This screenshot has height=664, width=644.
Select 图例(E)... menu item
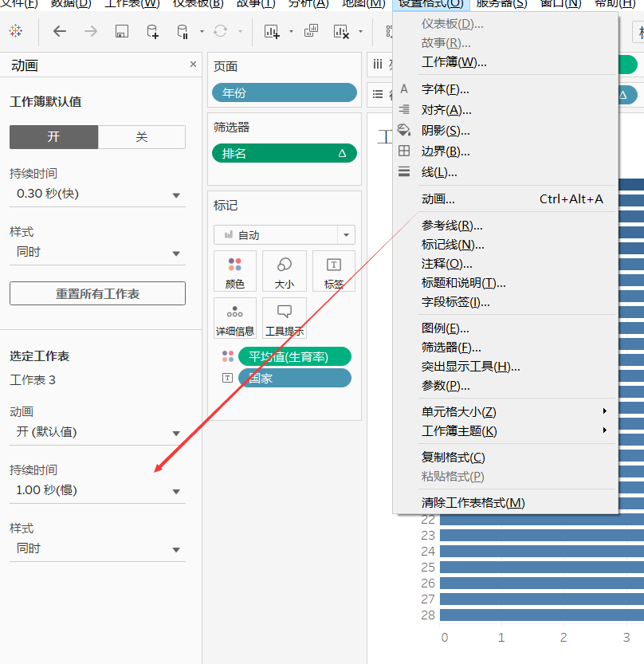tap(505, 328)
